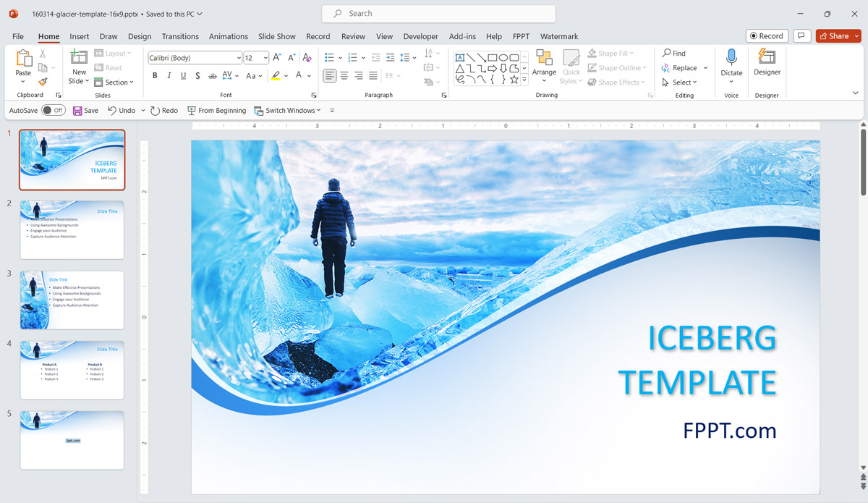Expand the shapes gallery More button
The width and height of the screenshot is (868, 503).
point(524,80)
